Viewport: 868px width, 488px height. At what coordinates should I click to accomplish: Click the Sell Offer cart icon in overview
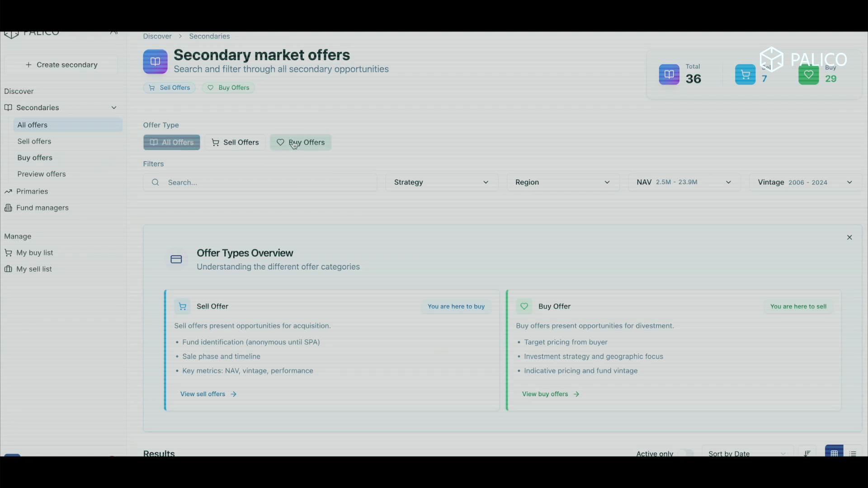183,306
